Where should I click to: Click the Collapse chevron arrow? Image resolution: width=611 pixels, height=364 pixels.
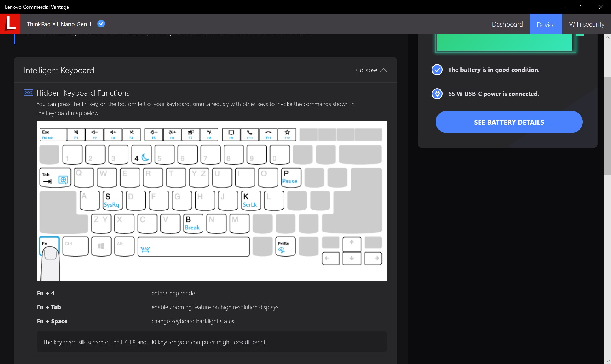(x=383, y=70)
